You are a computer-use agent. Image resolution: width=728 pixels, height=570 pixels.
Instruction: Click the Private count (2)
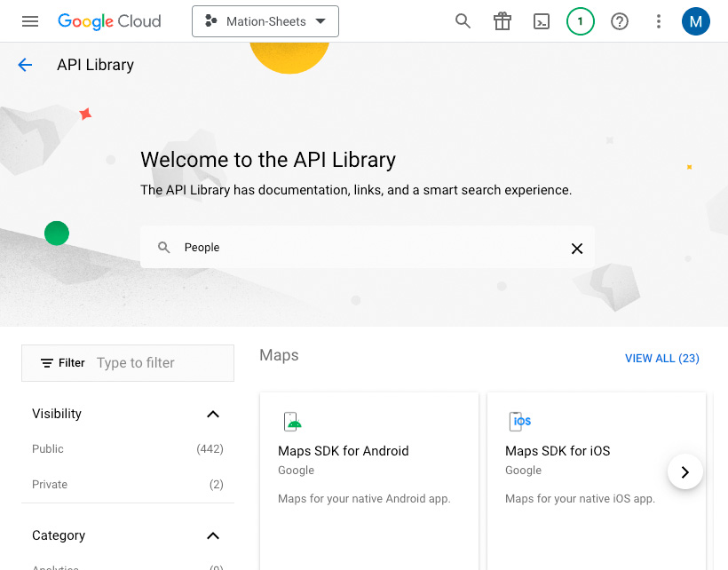tap(217, 485)
